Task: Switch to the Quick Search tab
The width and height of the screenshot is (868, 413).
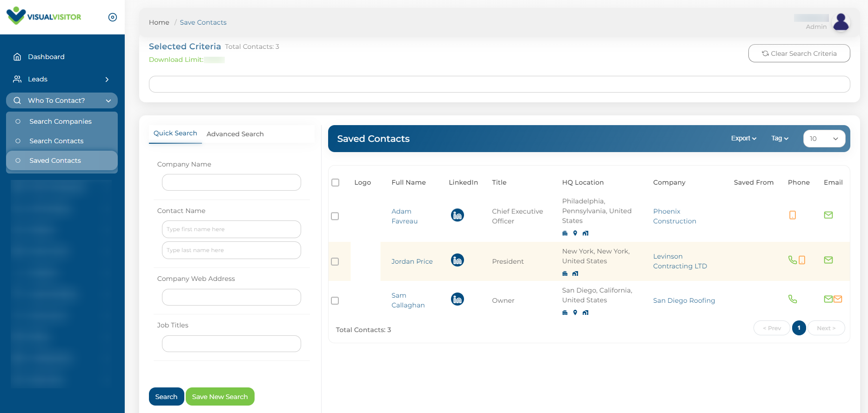Action: 175,133
